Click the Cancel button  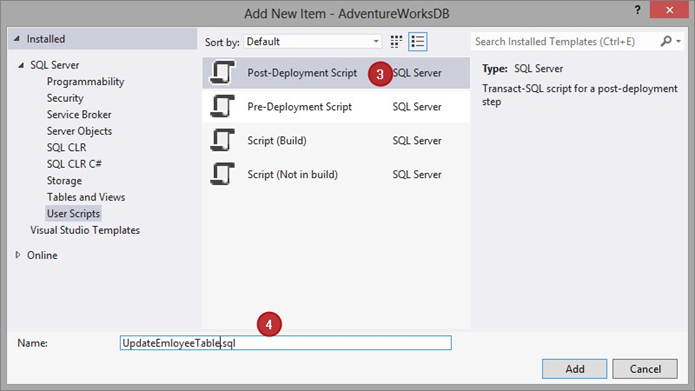pyautogui.click(x=645, y=369)
